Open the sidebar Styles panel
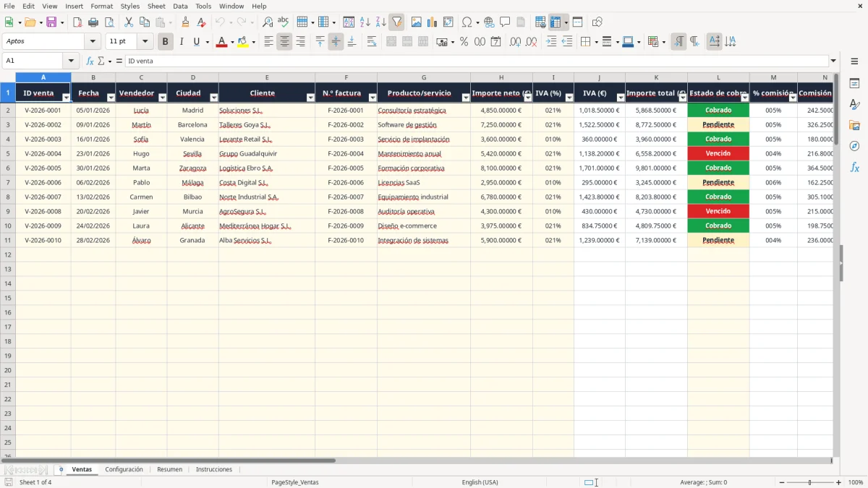868x488 pixels. [x=854, y=104]
